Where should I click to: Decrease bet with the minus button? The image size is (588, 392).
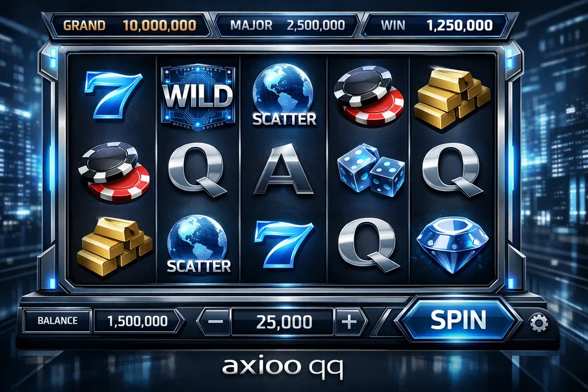[x=215, y=321]
